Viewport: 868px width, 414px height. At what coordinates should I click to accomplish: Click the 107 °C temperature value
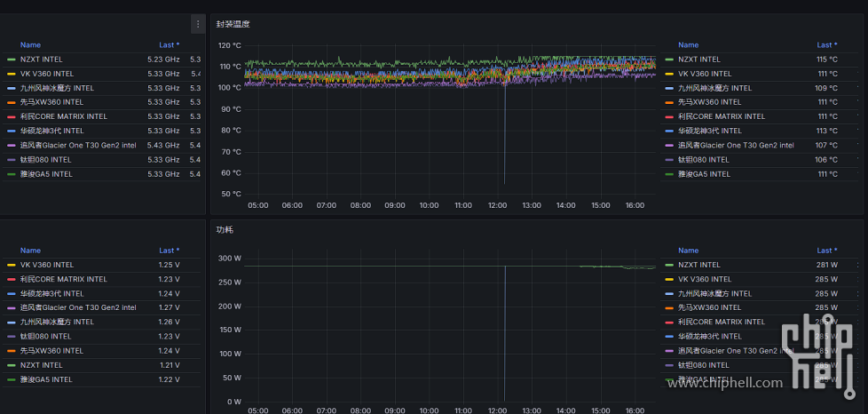827,145
